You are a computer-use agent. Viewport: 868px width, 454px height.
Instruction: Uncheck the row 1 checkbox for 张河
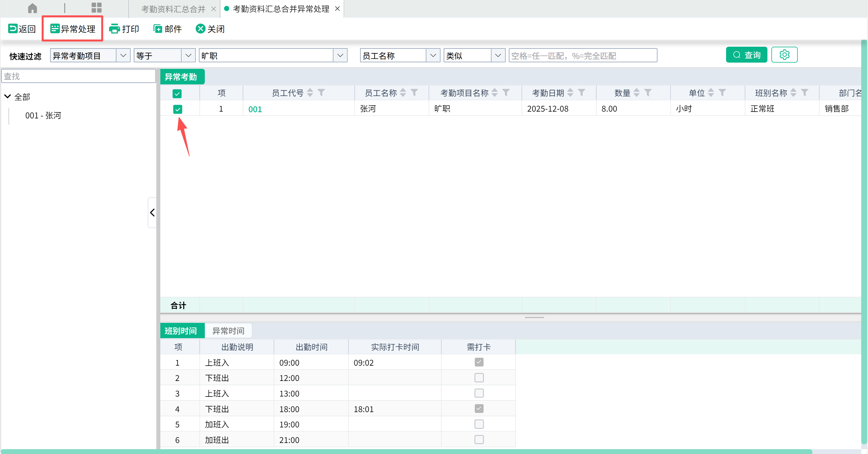click(x=178, y=109)
